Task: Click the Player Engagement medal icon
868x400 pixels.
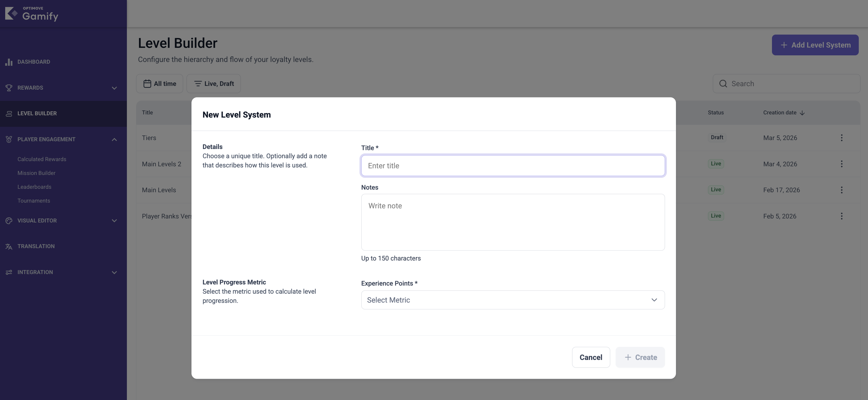Action: [9, 139]
